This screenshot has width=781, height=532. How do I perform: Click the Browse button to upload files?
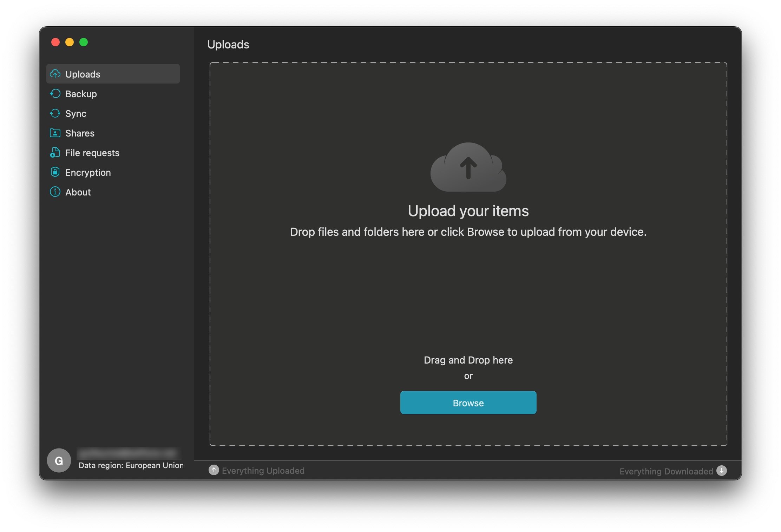[x=468, y=403]
